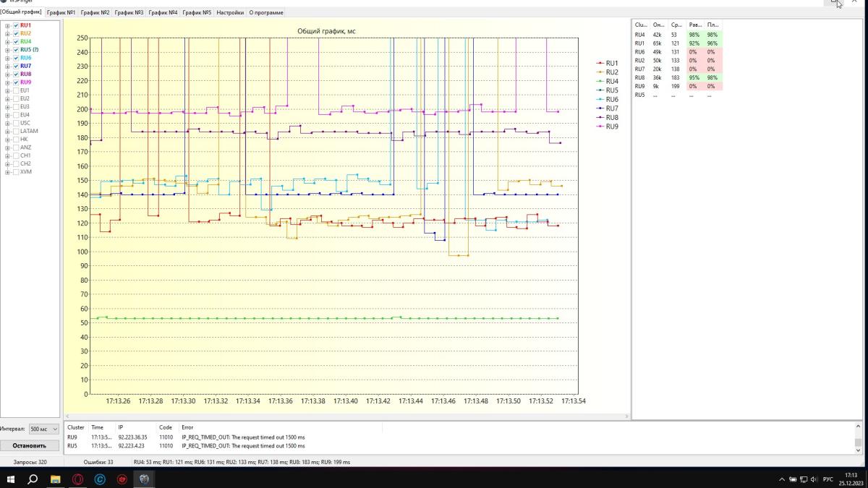Expand the XVM tree node

(x=7, y=172)
